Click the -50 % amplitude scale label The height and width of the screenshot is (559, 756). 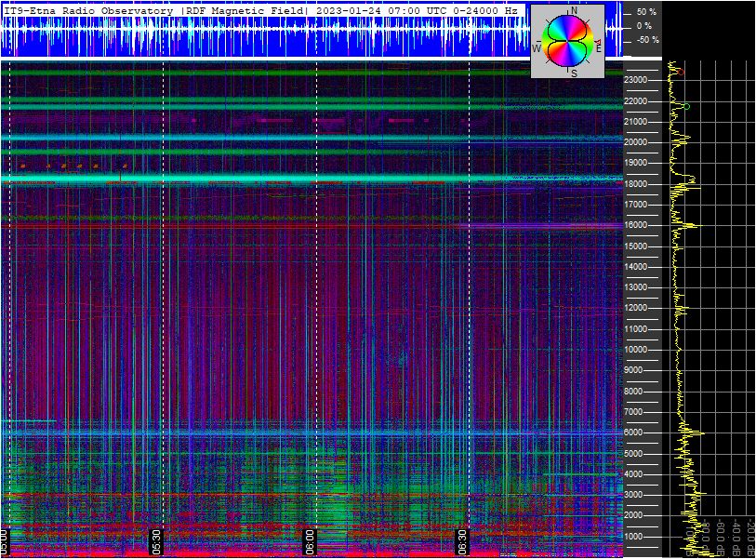pyautogui.click(x=646, y=40)
